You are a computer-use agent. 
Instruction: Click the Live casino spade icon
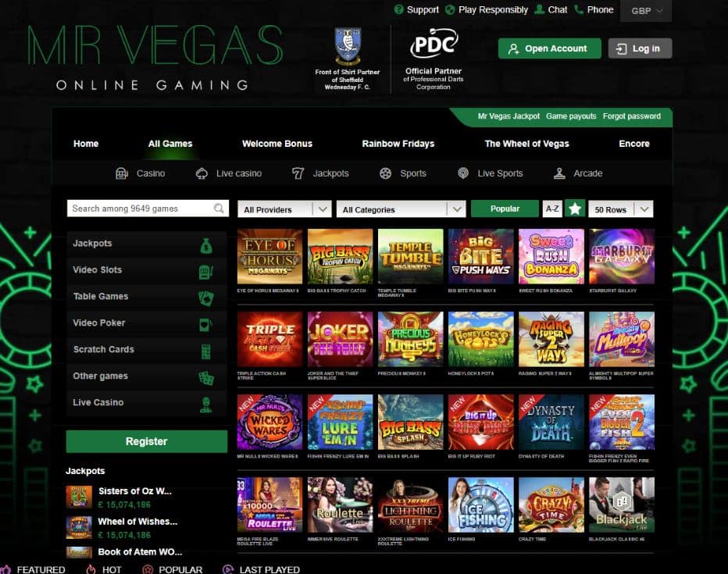(202, 173)
